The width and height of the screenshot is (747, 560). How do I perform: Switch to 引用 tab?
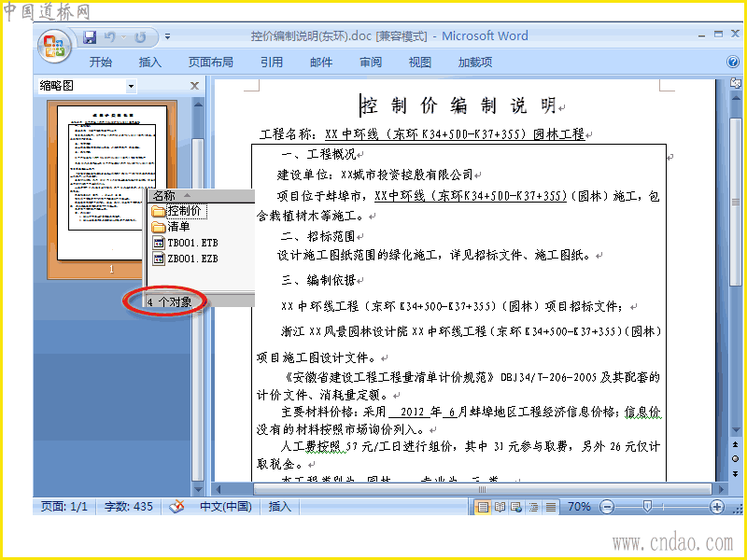[x=272, y=62]
